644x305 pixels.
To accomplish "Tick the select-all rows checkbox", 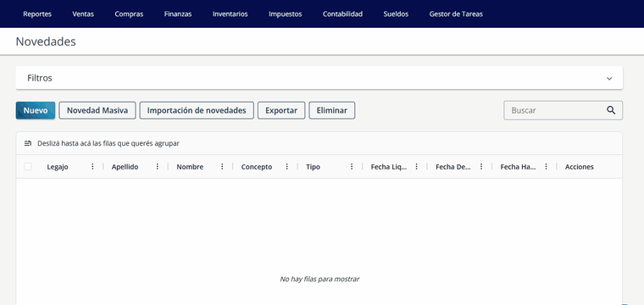I will click(28, 166).
